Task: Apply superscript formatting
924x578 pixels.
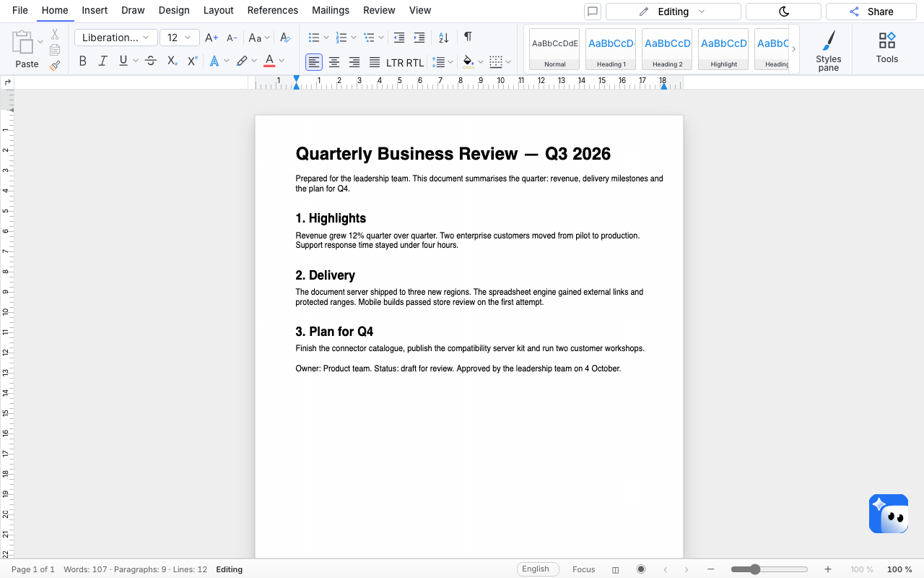Action: 192,61
